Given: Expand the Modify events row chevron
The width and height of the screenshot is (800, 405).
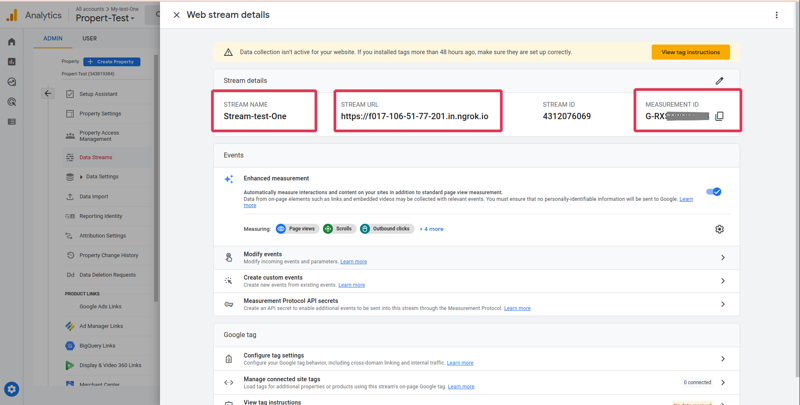Looking at the screenshot, I should 723,258.
